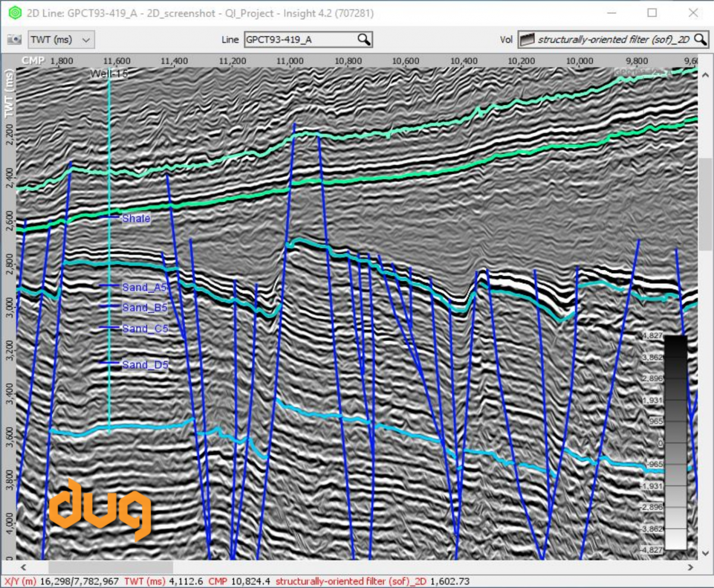Click the grayscale amplitude colorbar
This screenshot has height=588, width=714.
tap(675, 442)
